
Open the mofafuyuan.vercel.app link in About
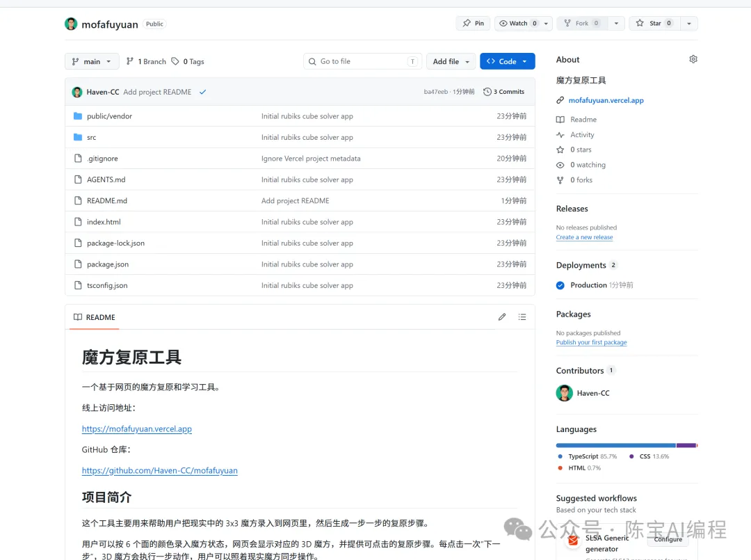(606, 100)
